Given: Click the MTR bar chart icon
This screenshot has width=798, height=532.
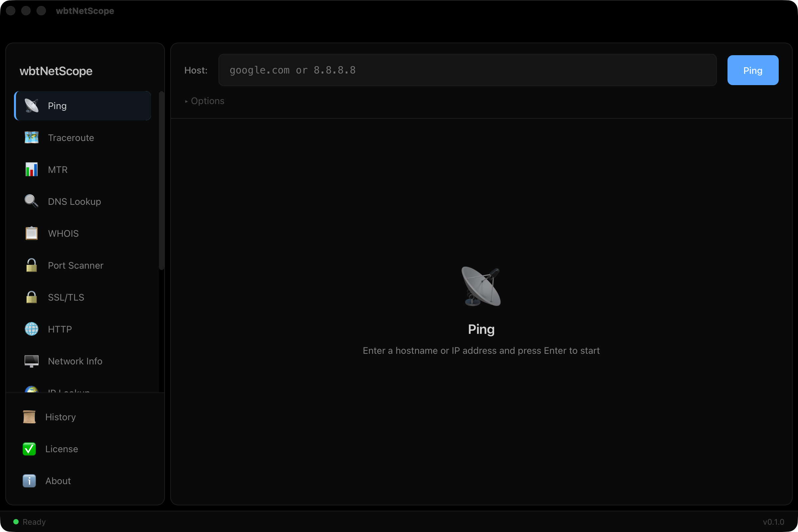Looking at the screenshot, I should click(32, 169).
